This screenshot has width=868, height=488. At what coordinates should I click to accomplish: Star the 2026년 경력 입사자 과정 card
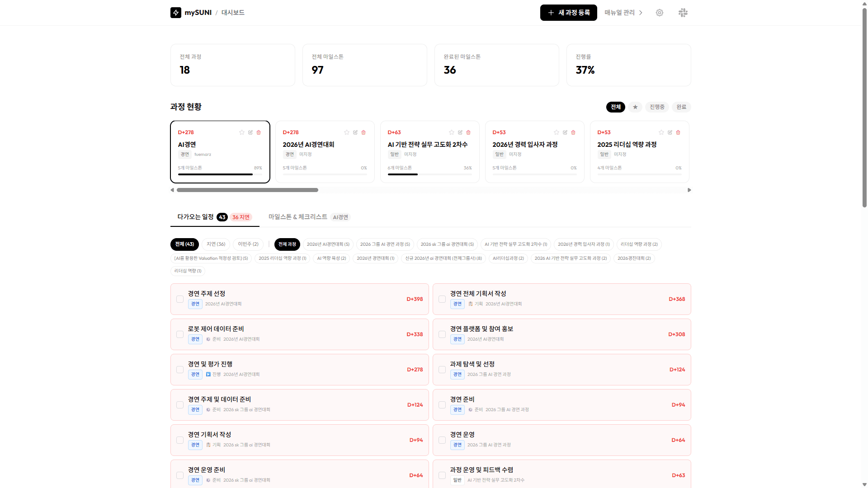(x=557, y=132)
